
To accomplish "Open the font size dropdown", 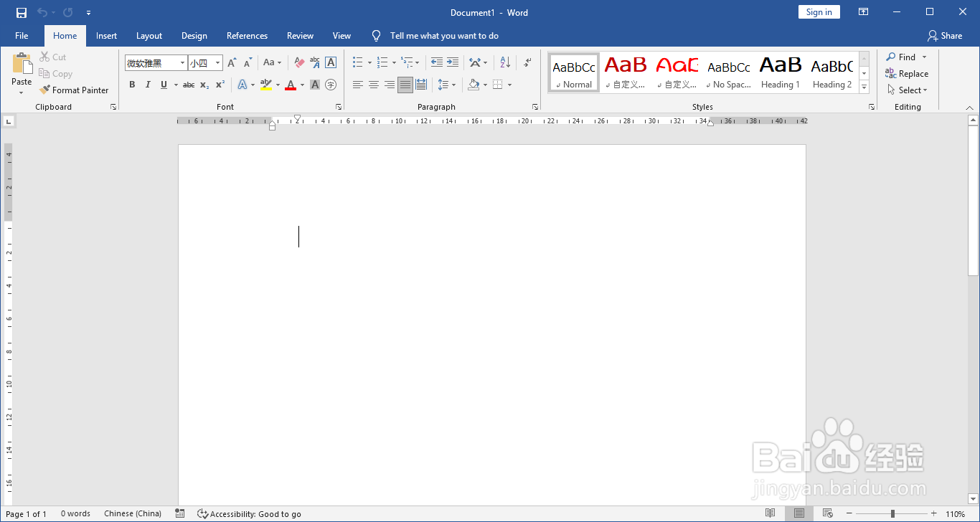I will coord(217,63).
